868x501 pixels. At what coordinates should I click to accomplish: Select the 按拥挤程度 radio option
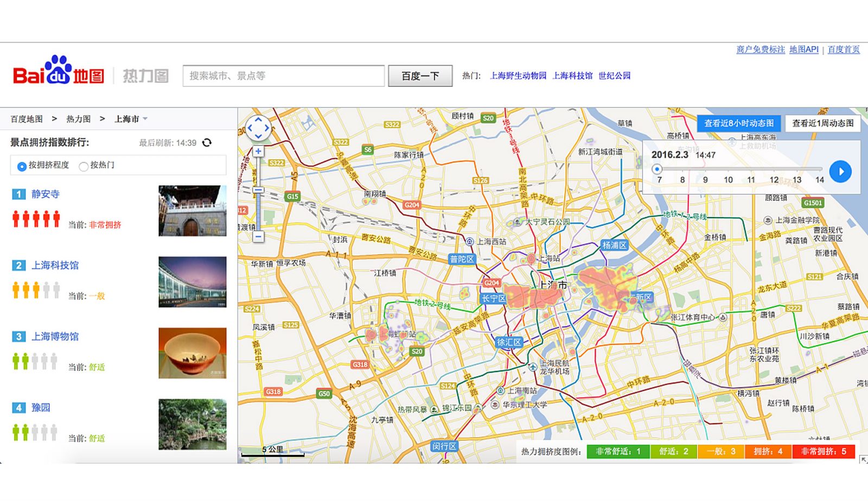[x=21, y=166]
